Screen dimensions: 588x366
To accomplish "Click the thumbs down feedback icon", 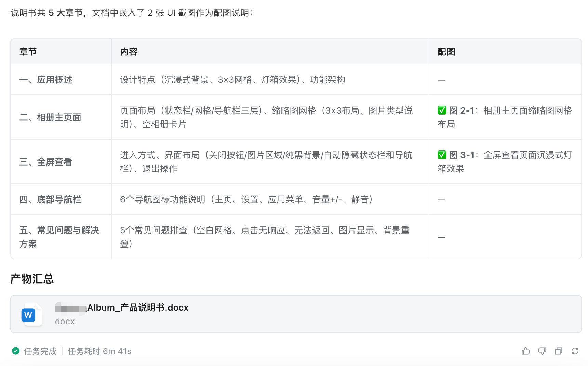I will [x=542, y=351].
